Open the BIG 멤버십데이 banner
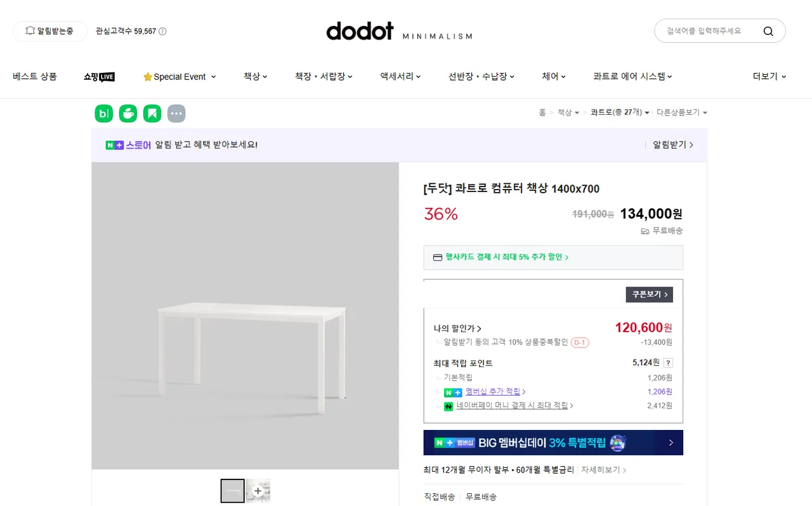The height and width of the screenshot is (506, 812). tap(553, 443)
